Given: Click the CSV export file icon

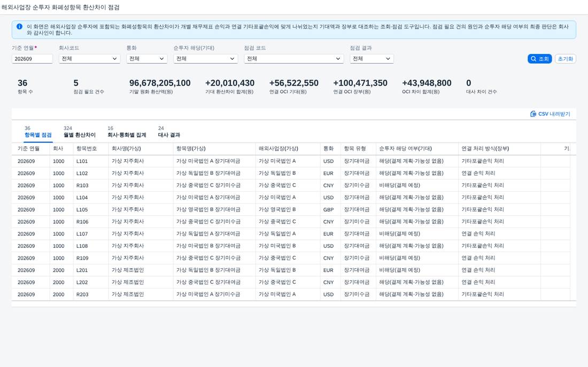Looking at the screenshot, I should pos(533,114).
